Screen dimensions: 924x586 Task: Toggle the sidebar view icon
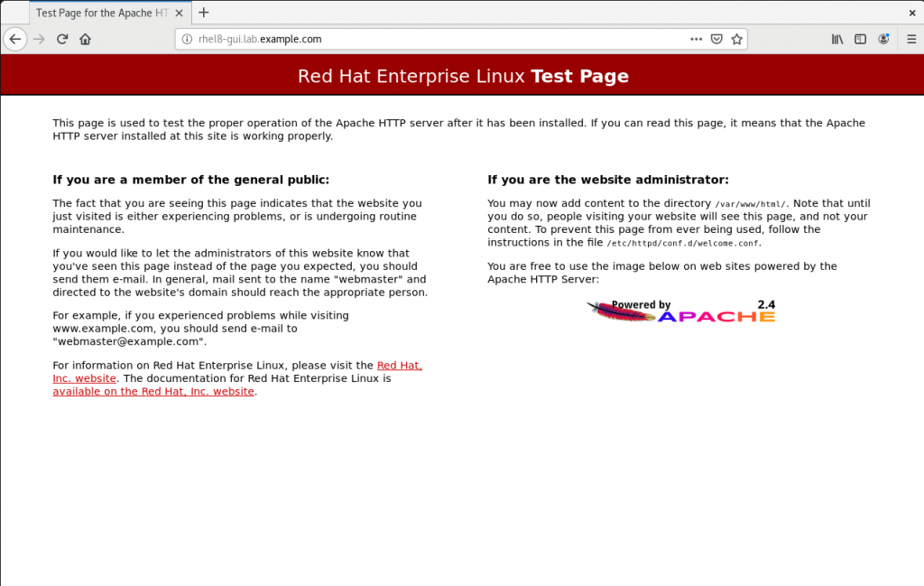pos(860,40)
